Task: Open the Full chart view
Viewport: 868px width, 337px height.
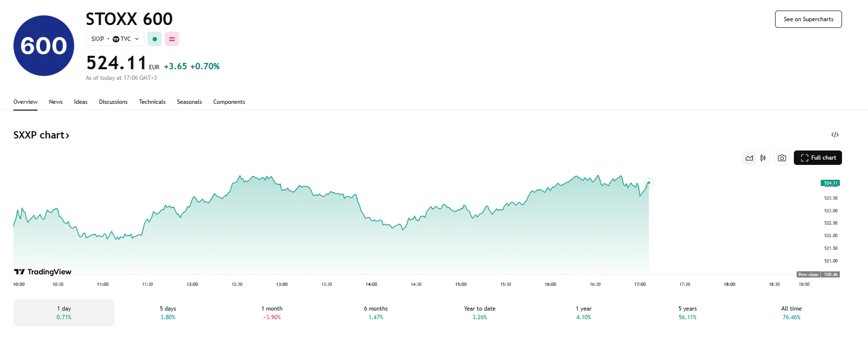Action: point(818,157)
